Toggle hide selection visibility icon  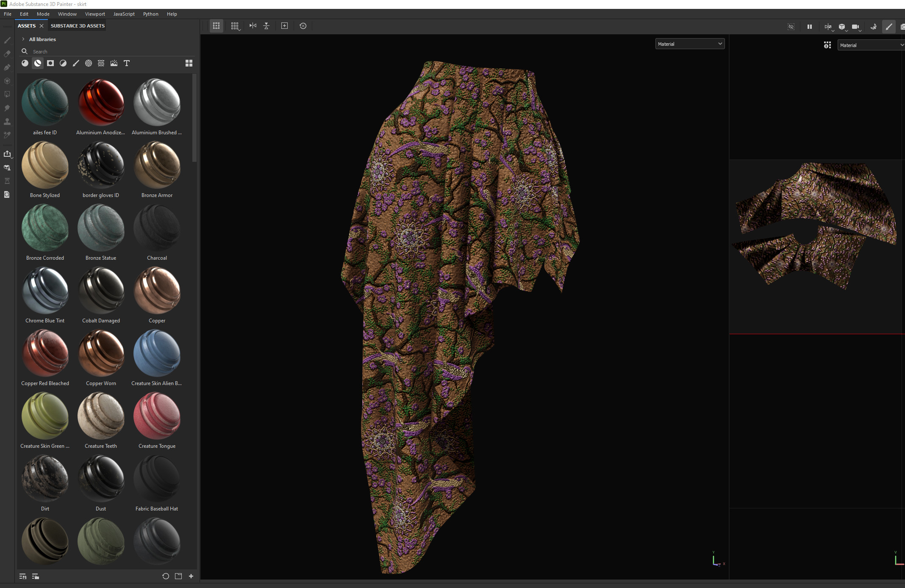[x=791, y=27]
